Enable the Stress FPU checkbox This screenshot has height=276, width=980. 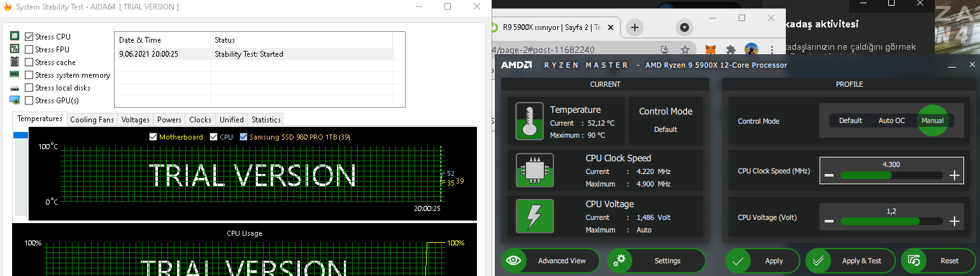[29, 49]
